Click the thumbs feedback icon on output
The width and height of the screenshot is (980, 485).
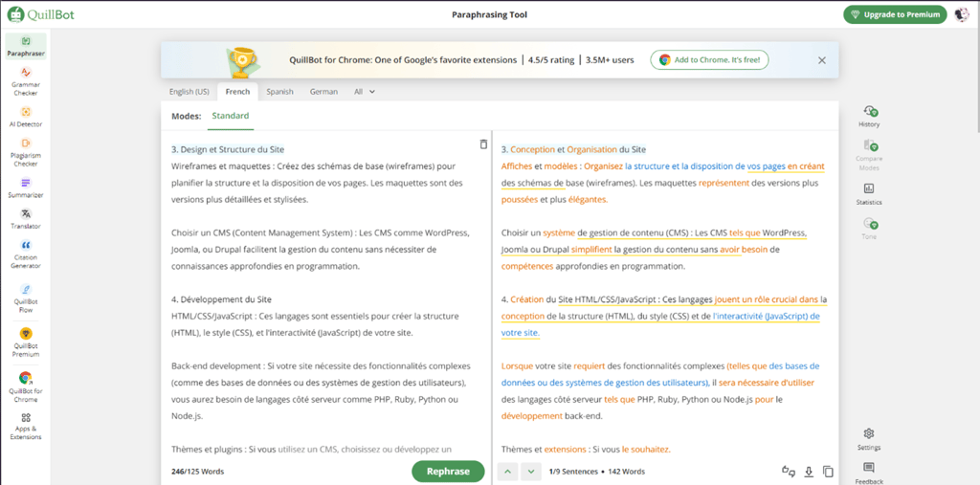[x=788, y=472]
